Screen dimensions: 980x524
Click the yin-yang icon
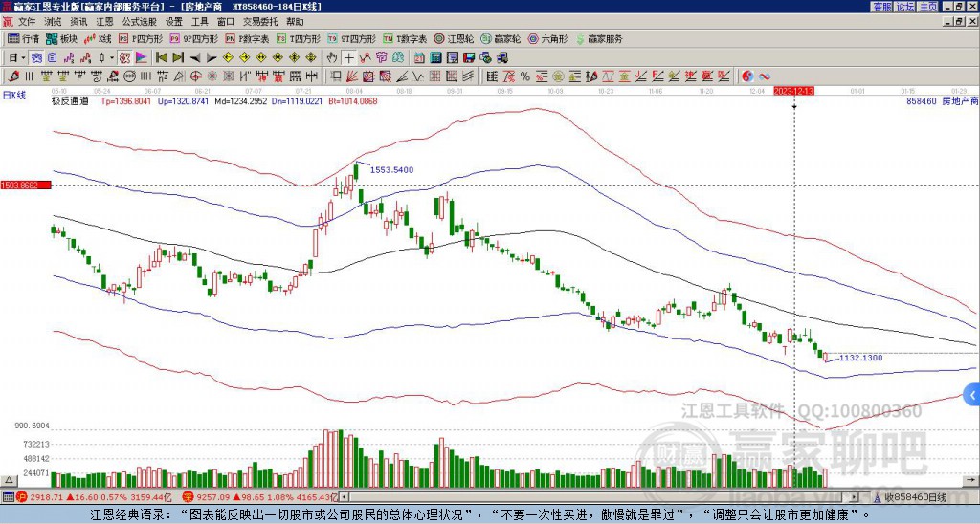coord(747,76)
